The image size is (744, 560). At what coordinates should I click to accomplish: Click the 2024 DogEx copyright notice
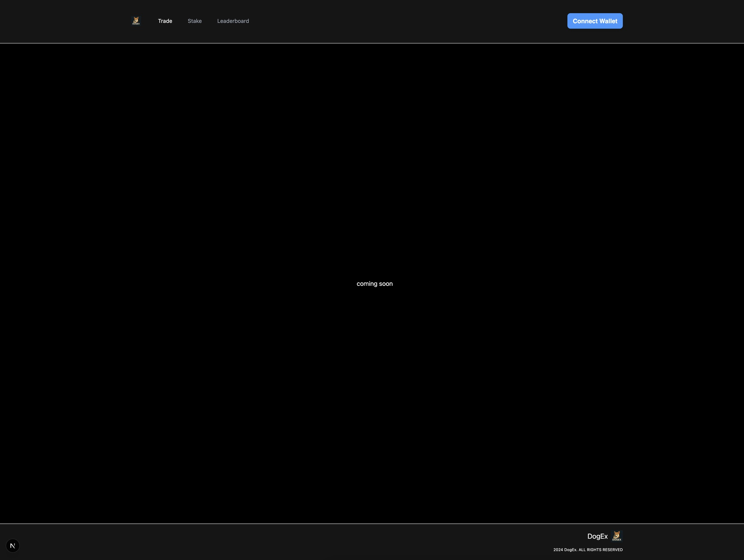[x=588, y=550]
